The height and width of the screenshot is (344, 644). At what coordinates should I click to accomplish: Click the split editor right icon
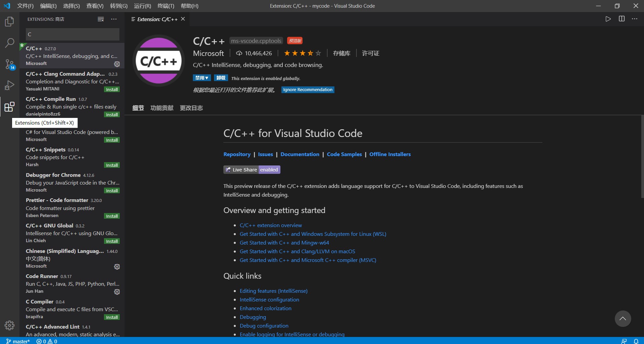pos(622,19)
